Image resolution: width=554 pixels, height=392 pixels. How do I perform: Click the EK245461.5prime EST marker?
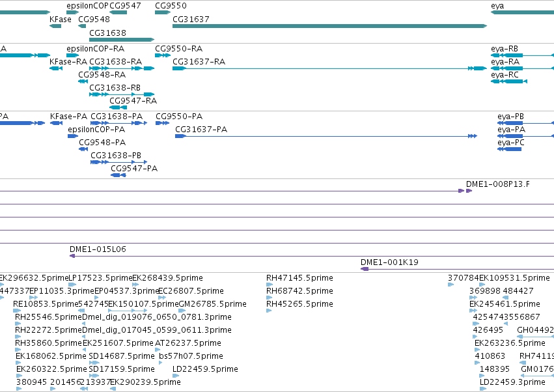point(473,311)
